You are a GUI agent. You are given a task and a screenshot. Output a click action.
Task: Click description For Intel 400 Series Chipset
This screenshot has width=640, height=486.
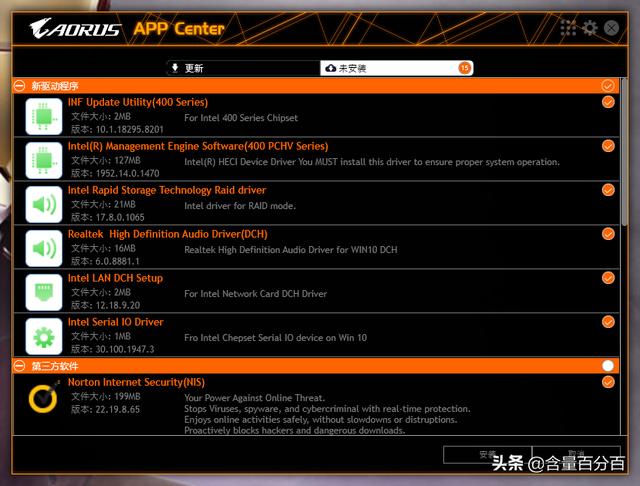(x=241, y=118)
